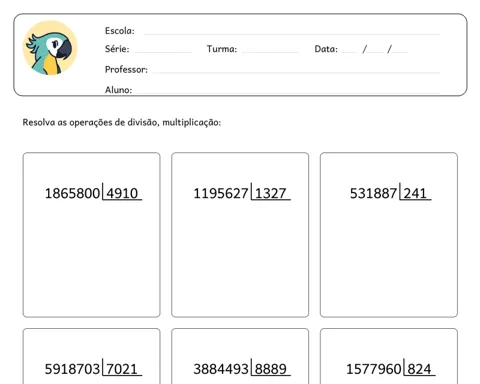Click the dividend 1865800

click(72, 193)
